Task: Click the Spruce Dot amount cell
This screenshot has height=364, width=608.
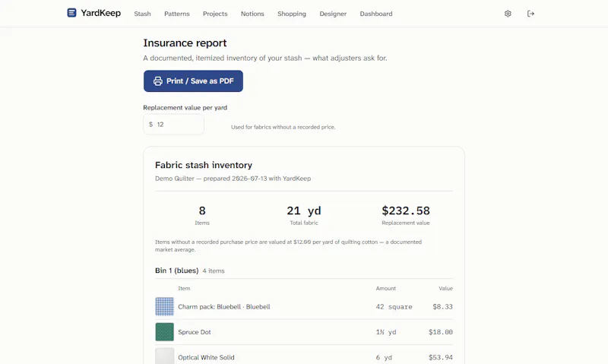Action: (386, 332)
